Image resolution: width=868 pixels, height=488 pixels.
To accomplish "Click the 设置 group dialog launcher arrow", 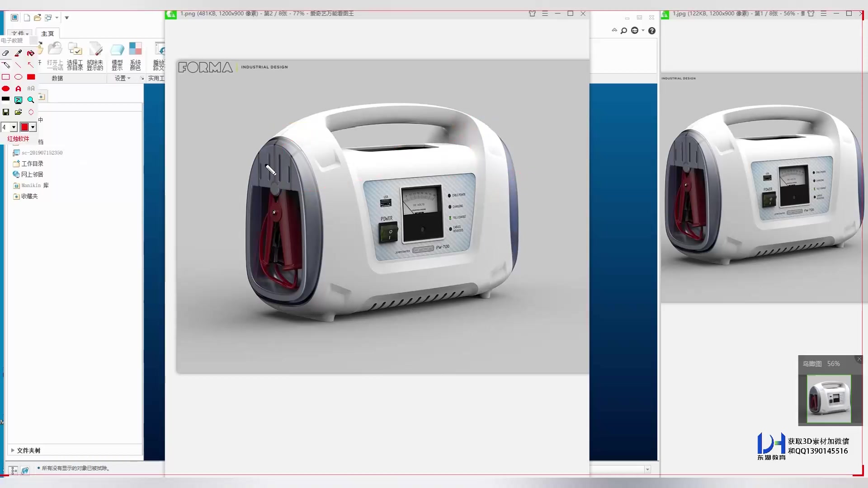I will [x=142, y=78].
